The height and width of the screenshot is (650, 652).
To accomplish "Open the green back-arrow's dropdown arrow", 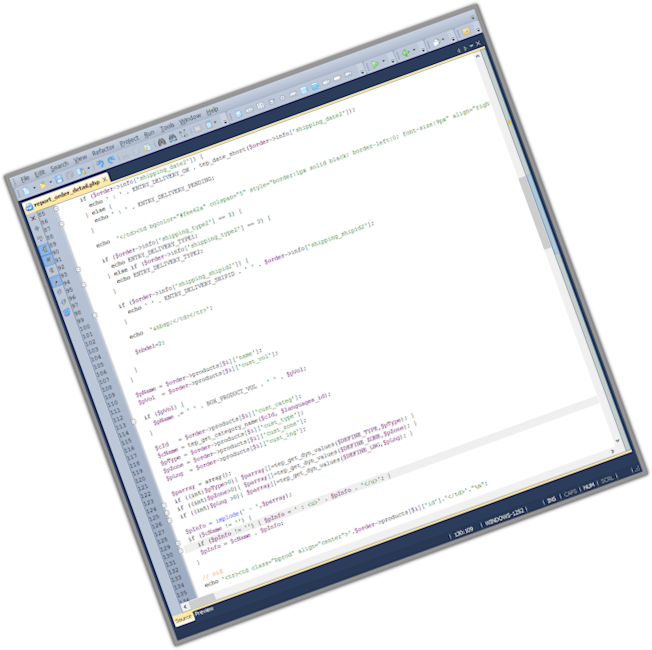I will click(x=414, y=50).
